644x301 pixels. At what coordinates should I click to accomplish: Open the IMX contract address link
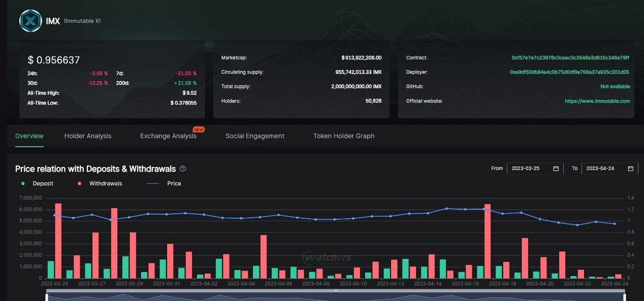570,58
